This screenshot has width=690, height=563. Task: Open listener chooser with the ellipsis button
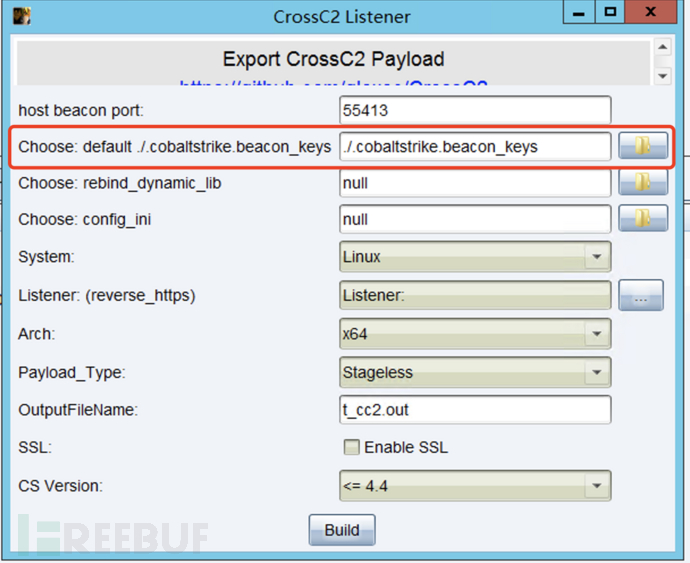641,295
